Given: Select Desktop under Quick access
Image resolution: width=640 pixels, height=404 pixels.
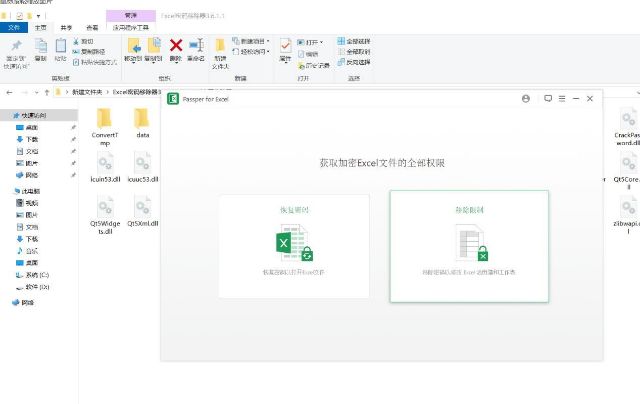Looking at the screenshot, I should coord(27,128).
